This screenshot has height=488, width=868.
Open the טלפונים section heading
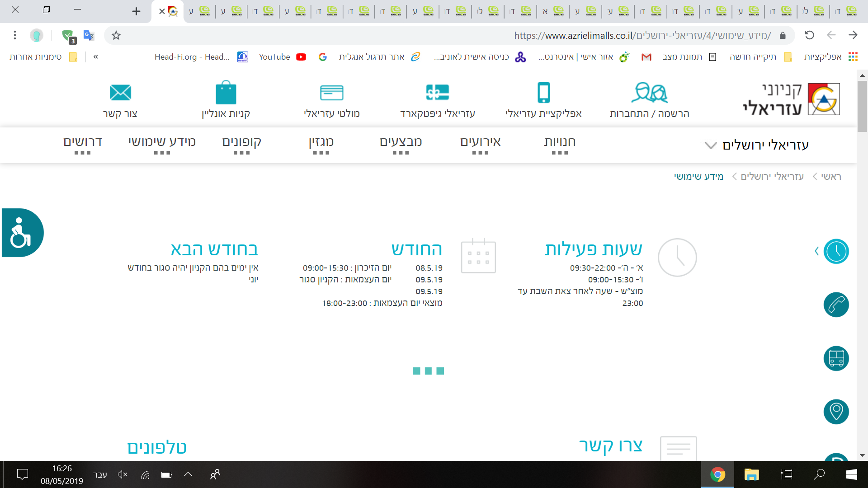coord(156,447)
